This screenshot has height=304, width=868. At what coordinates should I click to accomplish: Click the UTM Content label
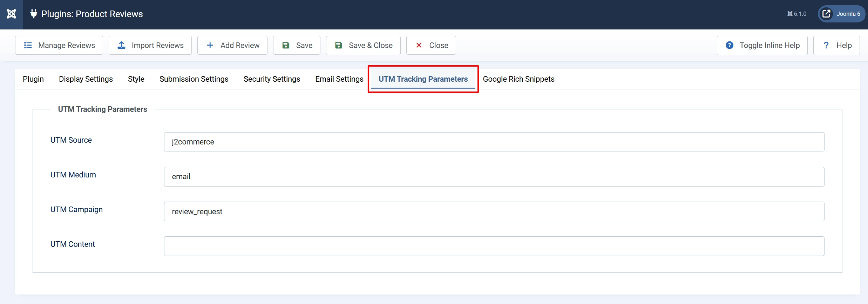click(73, 244)
